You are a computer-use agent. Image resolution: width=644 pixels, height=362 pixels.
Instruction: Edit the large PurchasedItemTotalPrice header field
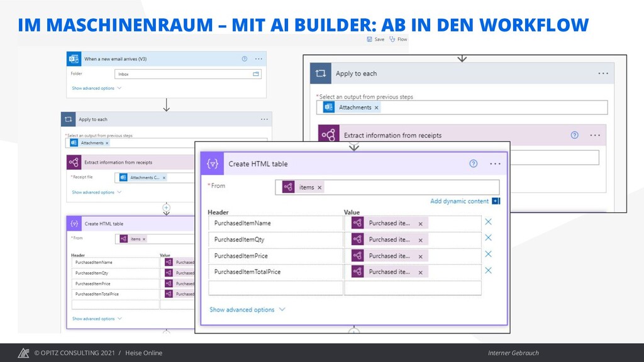[x=275, y=271]
